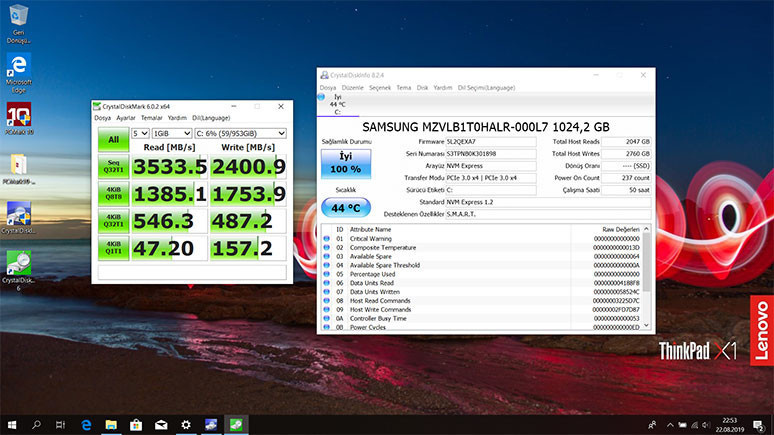Launch Edge from the taskbar
The height and width of the screenshot is (435, 774).
coord(86,425)
